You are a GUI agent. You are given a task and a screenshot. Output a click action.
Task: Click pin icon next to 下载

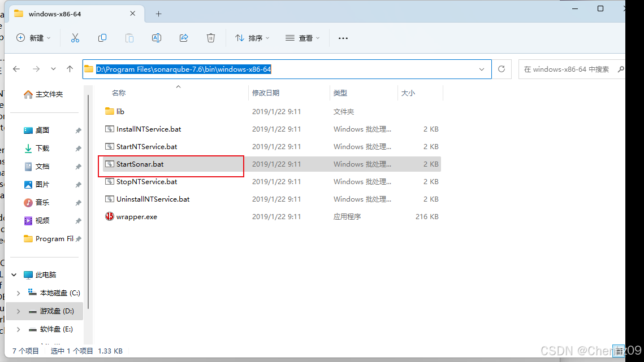coord(78,149)
